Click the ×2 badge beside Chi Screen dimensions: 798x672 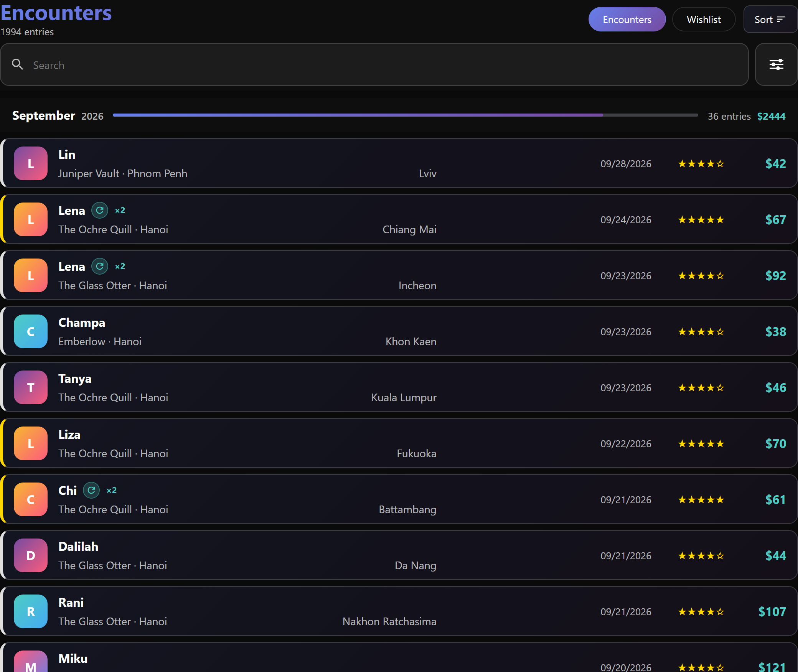(112, 490)
